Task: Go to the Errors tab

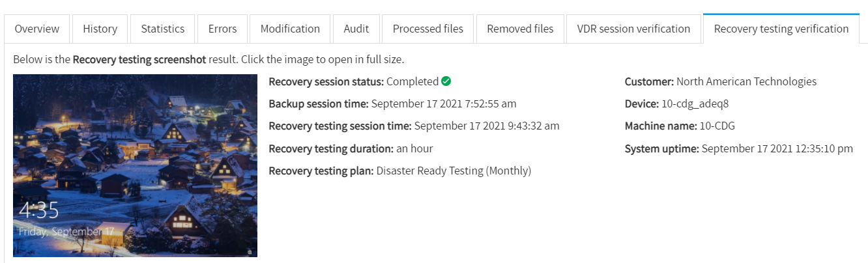Action: point(222,29)
